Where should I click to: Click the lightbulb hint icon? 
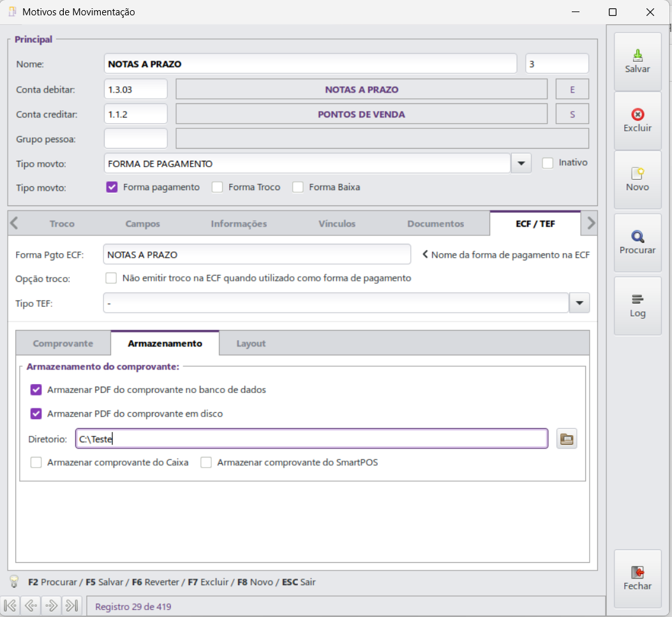point(14,581)
